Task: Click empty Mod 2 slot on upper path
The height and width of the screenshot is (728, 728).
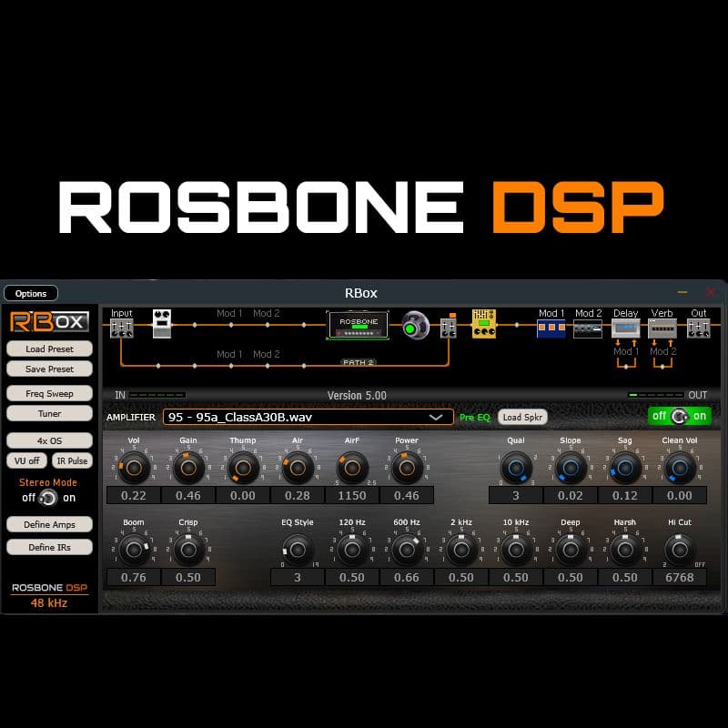Action: point(266,313)
